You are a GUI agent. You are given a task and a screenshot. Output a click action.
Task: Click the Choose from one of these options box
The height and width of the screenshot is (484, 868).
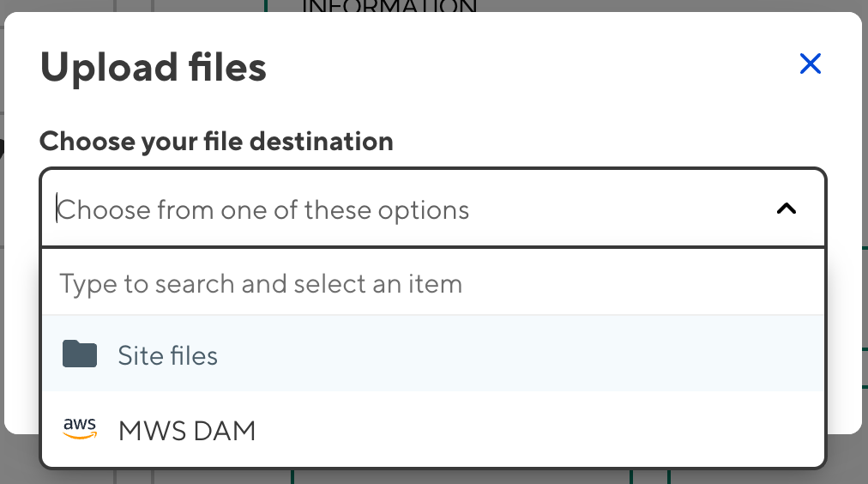[412, 209]
